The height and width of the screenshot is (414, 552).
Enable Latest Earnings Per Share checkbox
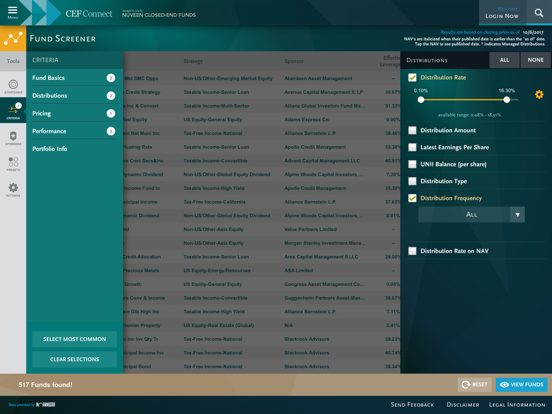click(x=412, y=147)
